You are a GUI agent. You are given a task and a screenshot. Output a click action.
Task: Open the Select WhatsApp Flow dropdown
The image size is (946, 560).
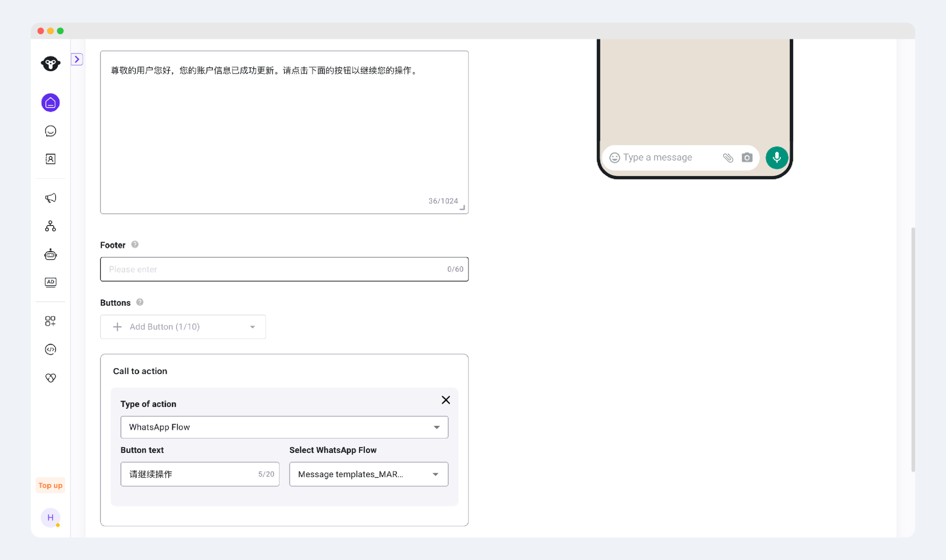click(368, 474)
